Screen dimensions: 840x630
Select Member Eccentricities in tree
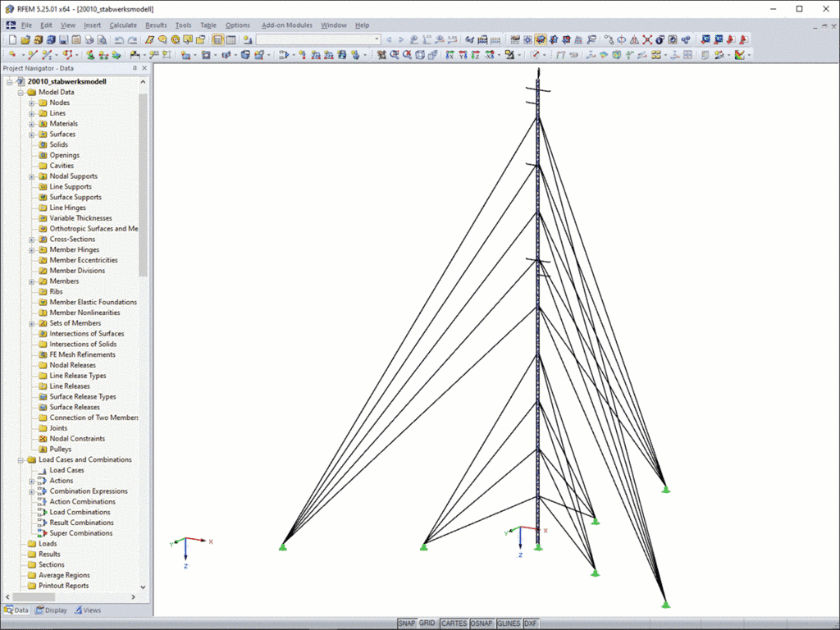84,260
